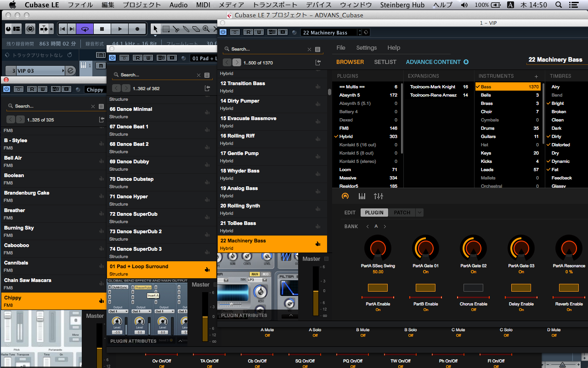Click the Cubase cycle loop button

[x=85, y=29]
